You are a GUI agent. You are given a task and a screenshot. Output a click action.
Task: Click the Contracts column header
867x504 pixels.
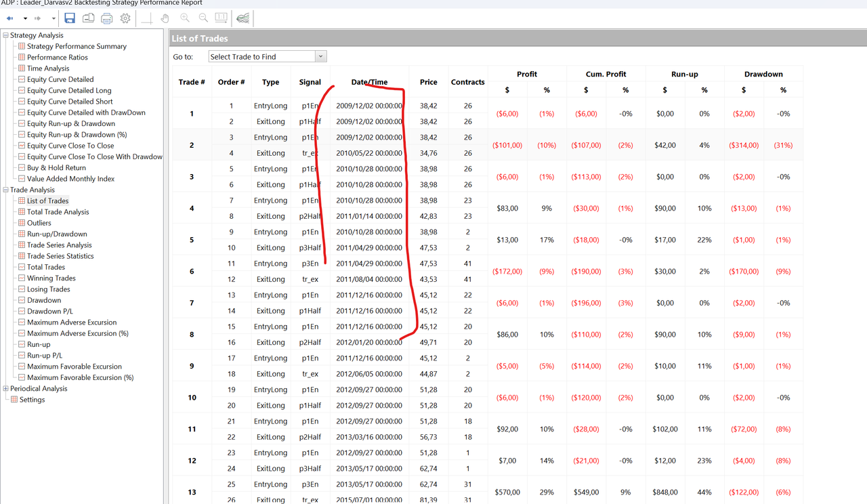pyautogui.click(x=467, y=82)
